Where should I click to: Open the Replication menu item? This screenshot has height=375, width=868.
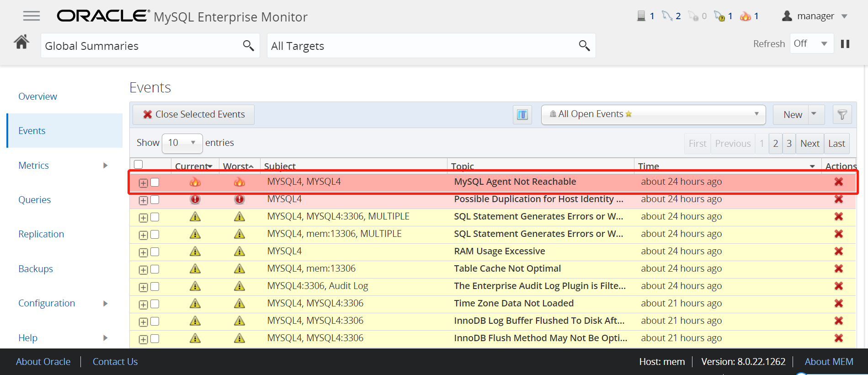[41, 234]
